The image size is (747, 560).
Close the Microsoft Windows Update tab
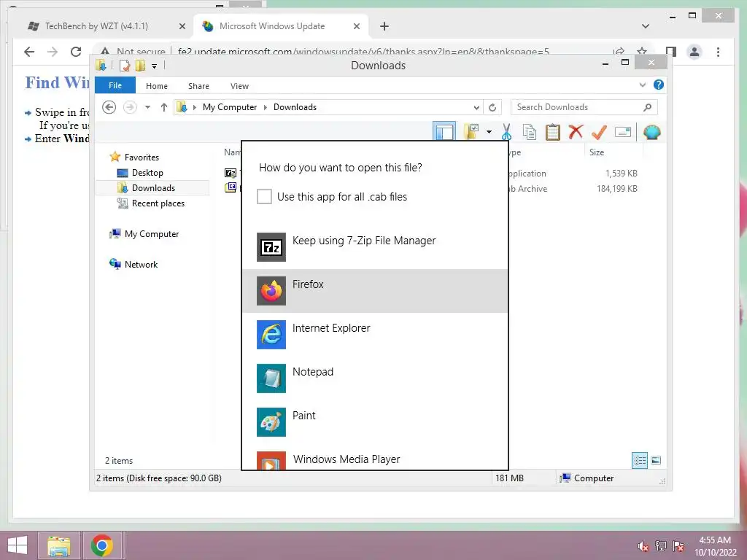click(356, 26)
